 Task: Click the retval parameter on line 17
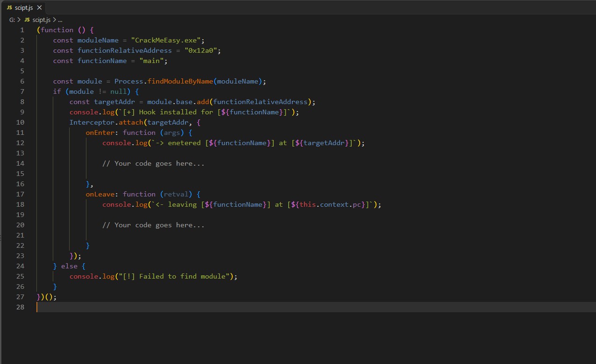pos(176,194)
